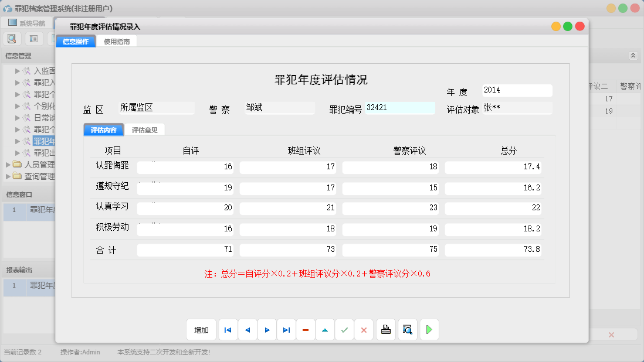Open the 评估意见 tab
This screenshot has height=362, width=644.
146,129
